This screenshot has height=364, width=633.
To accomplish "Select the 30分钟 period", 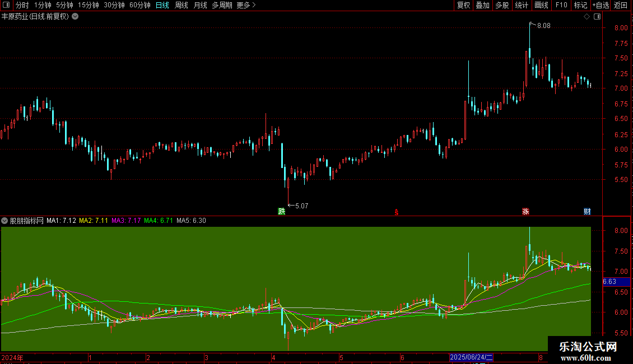I will (x=114, y=5).
